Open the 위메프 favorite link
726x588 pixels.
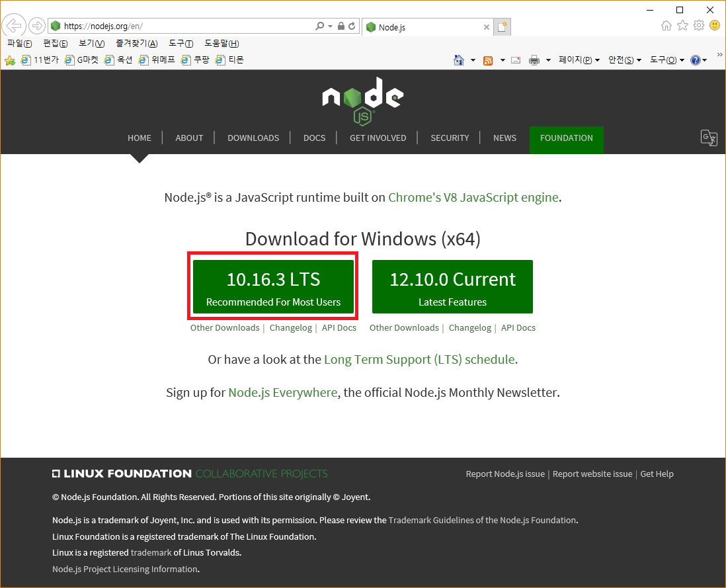[157, 60]
